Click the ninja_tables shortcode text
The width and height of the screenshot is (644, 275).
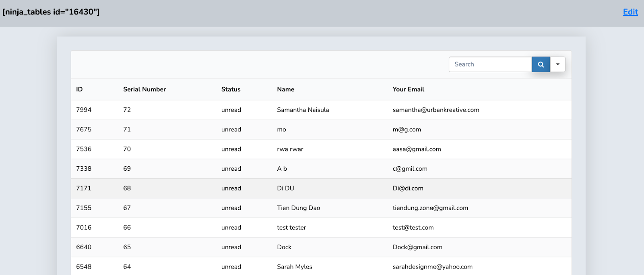pos(51,12)
